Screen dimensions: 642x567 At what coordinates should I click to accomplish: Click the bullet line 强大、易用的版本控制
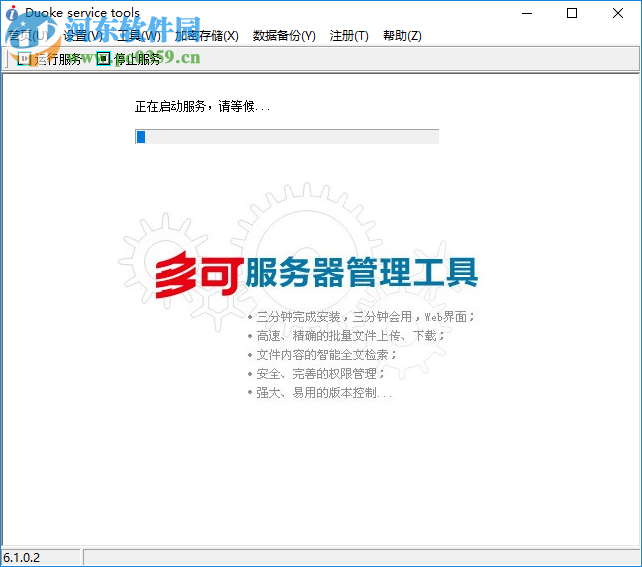coord(320,393)
